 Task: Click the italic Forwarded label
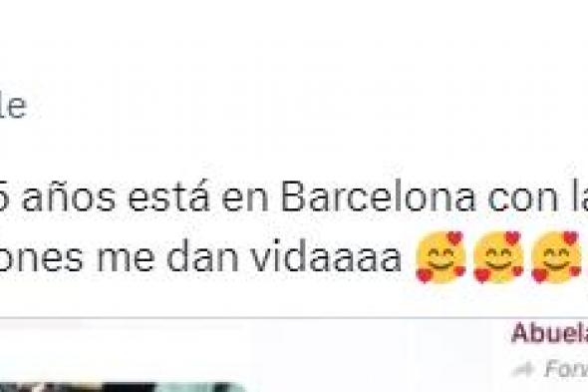566,369
